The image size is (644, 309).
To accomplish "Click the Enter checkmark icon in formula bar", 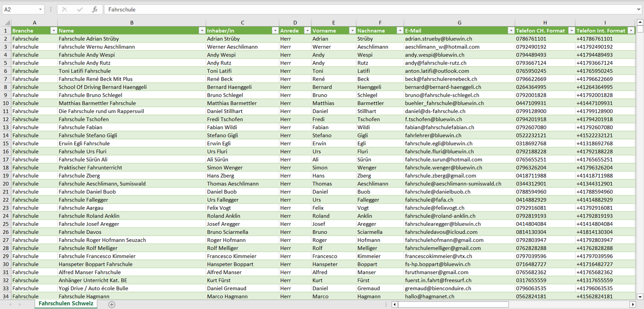I will tap(80, 9).
